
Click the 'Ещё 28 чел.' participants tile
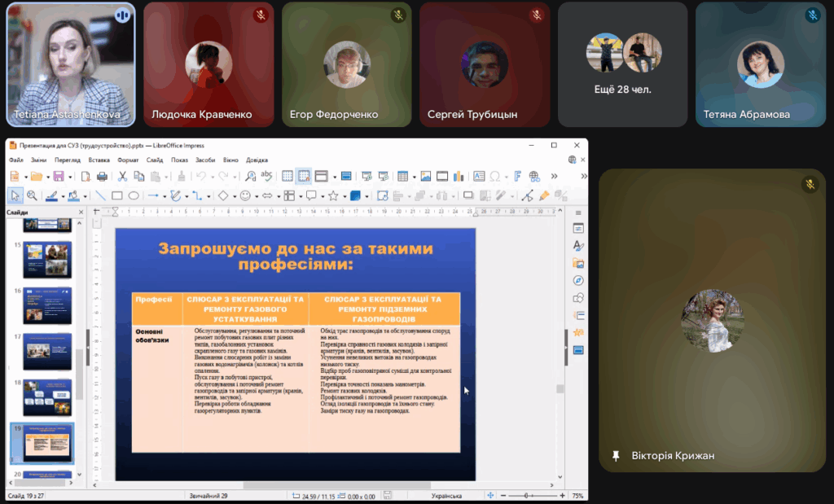coord(624,64)
